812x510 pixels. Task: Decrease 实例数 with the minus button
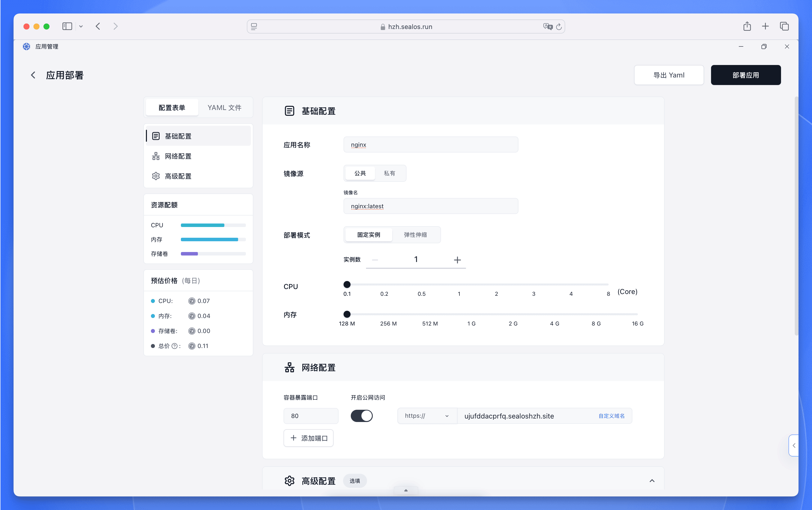tap(375, 260)
